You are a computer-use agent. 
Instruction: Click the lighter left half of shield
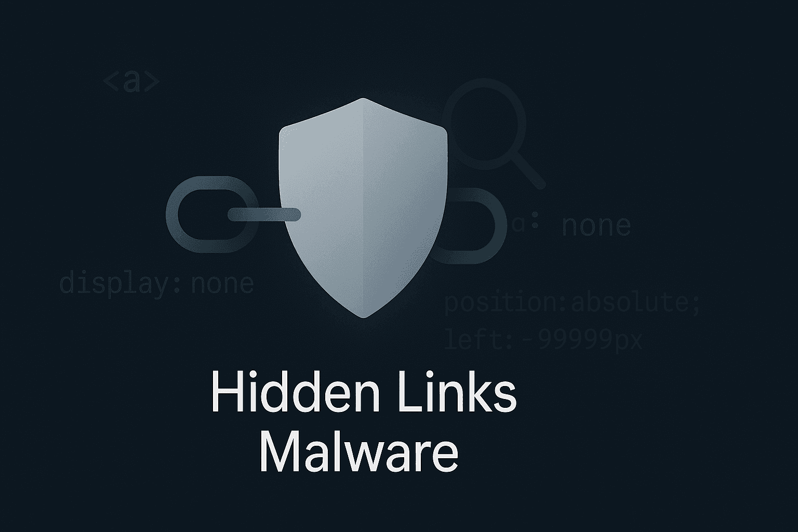click(321, 208)
